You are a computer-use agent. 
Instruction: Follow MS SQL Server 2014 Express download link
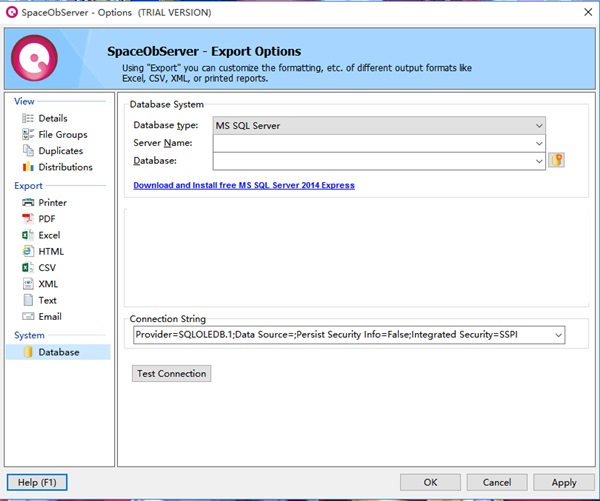(244, 185)
